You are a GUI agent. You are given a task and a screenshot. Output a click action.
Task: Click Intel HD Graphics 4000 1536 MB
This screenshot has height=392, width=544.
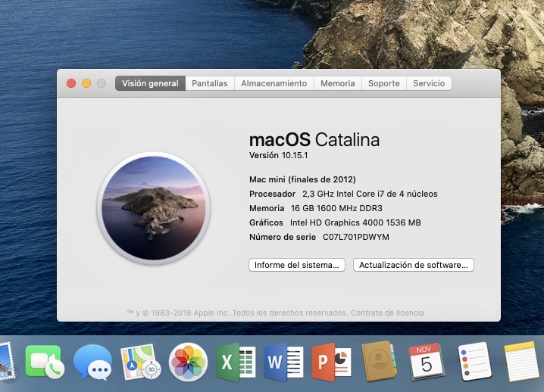[x=355, y=222]
